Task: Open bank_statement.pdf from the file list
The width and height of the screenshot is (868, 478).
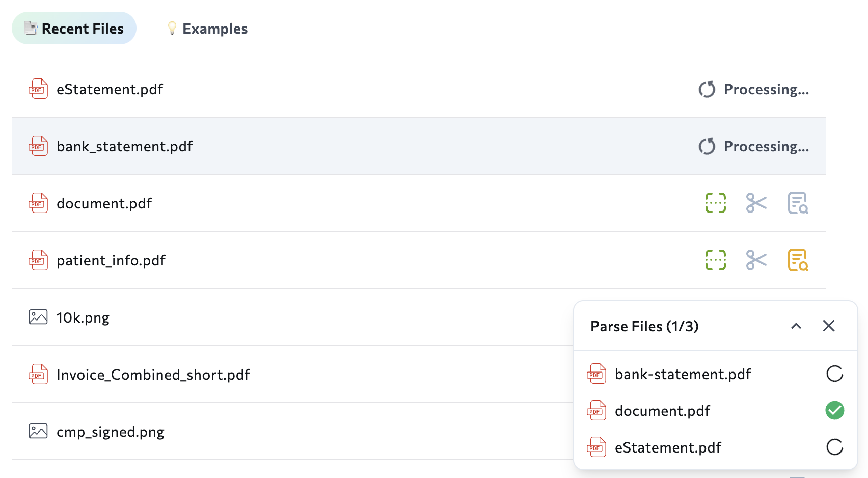Action: (125, 146)
